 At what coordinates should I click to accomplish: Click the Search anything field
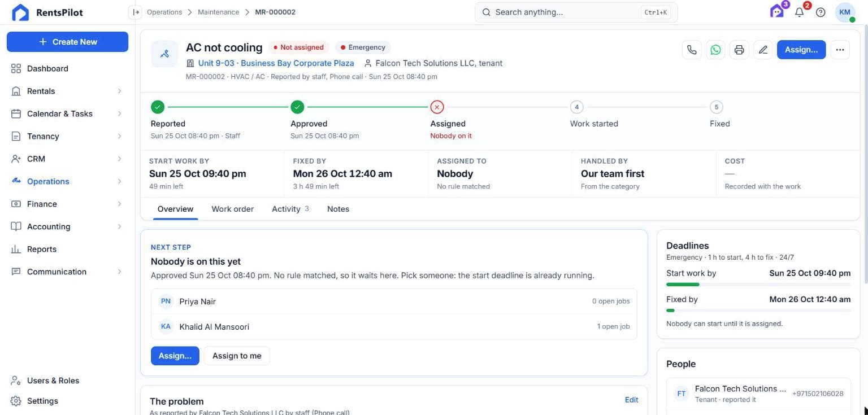576,12
